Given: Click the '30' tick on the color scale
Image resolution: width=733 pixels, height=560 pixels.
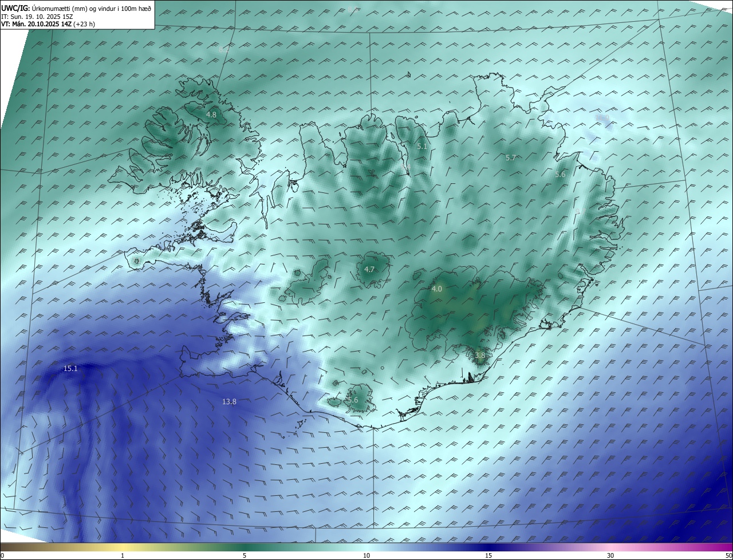Looking at the screenshot, I should (610, 555).
